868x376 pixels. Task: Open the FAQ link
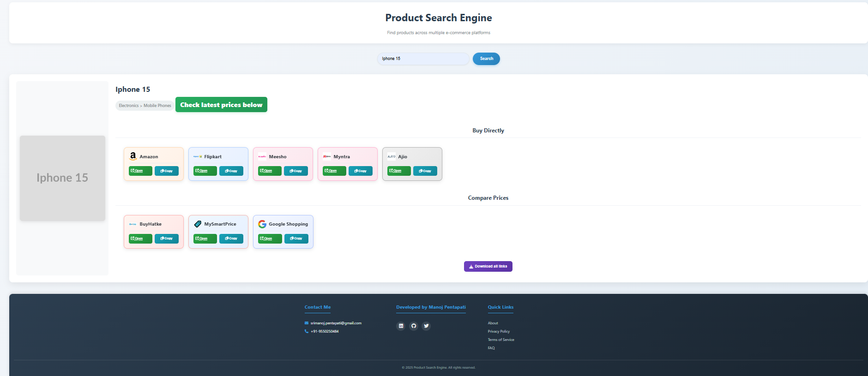[x=491, y=348]
